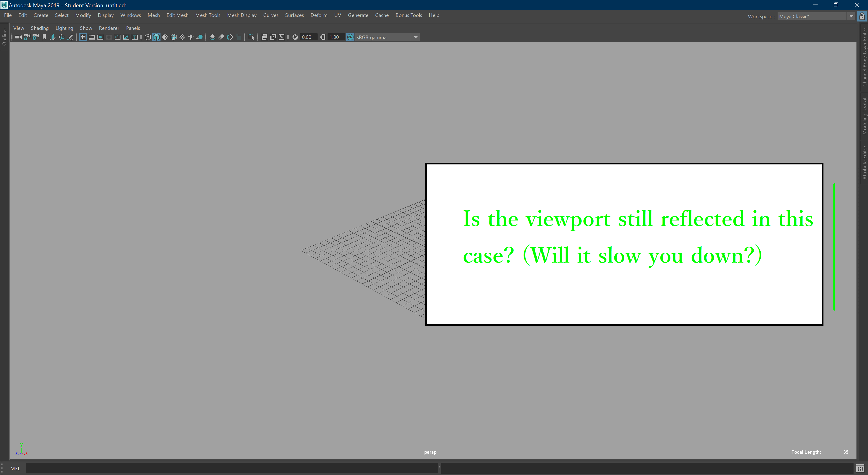The height and width of the screenshot is (475, 868).
Task: Open the panel Shading menu
Action: 40,28
